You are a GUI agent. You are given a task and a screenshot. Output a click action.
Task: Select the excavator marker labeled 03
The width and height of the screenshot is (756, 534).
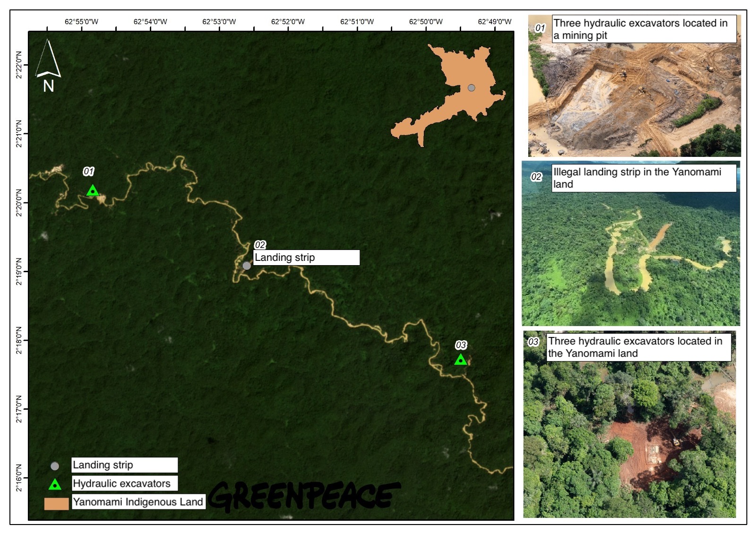461,361
